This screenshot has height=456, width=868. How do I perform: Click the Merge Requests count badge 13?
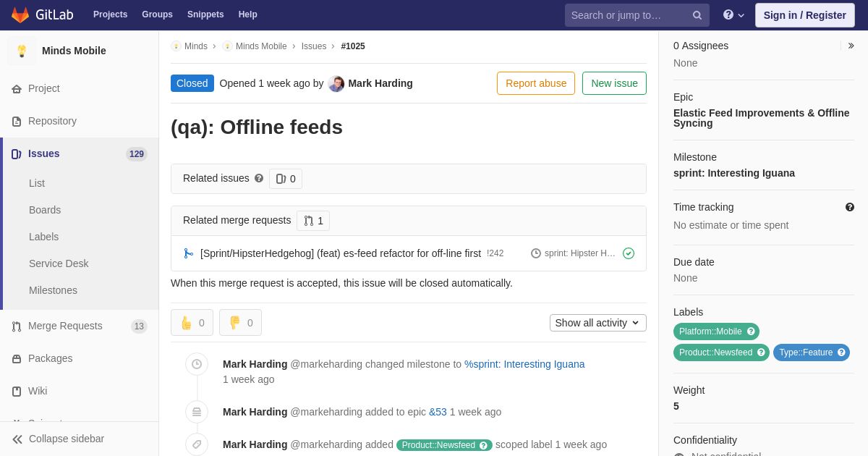[x=139, y=326]
